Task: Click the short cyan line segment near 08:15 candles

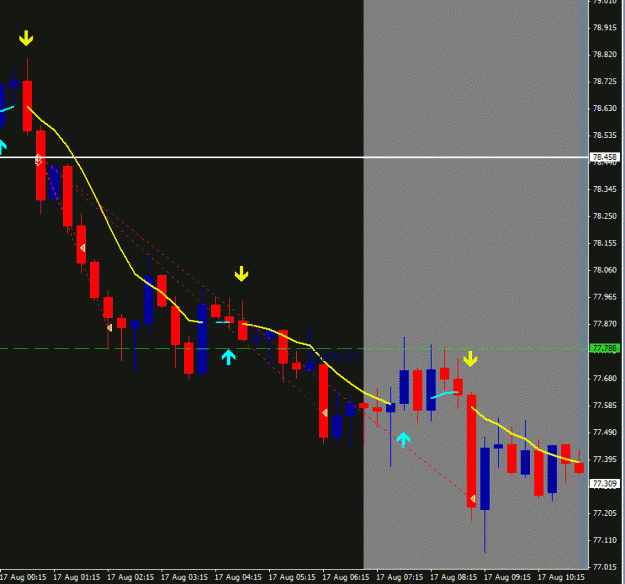Action: click(444, 395)
